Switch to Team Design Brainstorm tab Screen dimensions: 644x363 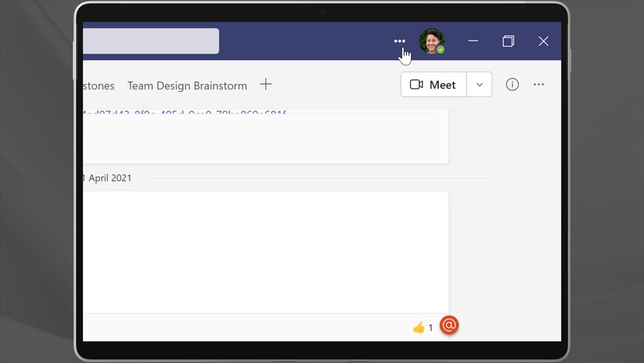tap(187, 86)
